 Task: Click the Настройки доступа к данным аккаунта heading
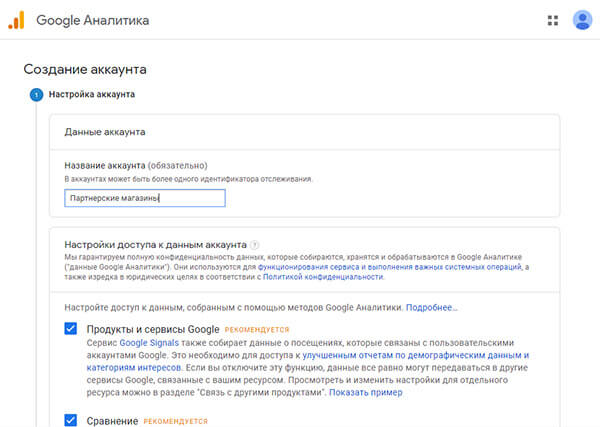155,245
